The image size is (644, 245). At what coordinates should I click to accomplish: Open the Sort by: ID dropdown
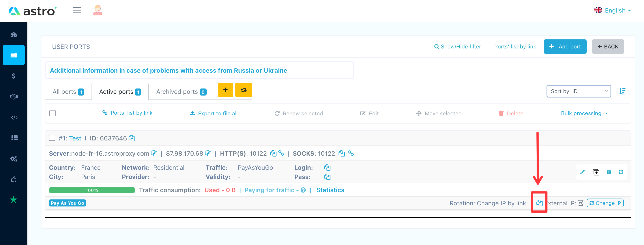579,91
